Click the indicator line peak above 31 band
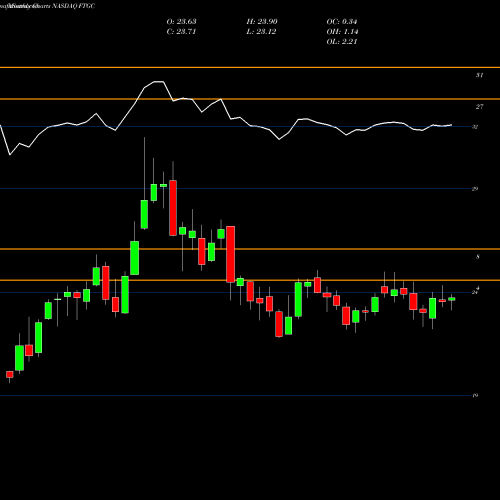Viewport: 500px width, 500px height. [x=159, y=82]
